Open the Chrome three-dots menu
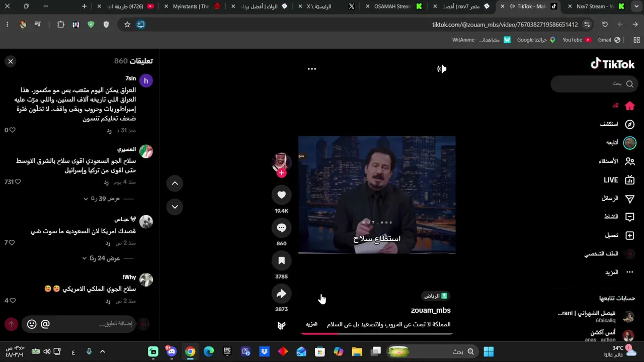Screen dimensions: 644x362 (x=7, y=24)
